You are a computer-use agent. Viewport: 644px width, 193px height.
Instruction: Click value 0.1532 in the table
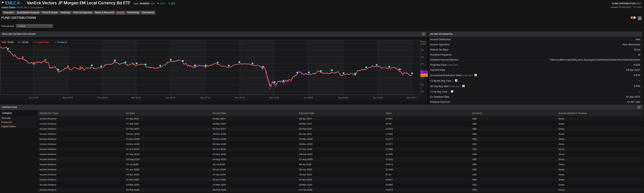(x=389, y=159)
